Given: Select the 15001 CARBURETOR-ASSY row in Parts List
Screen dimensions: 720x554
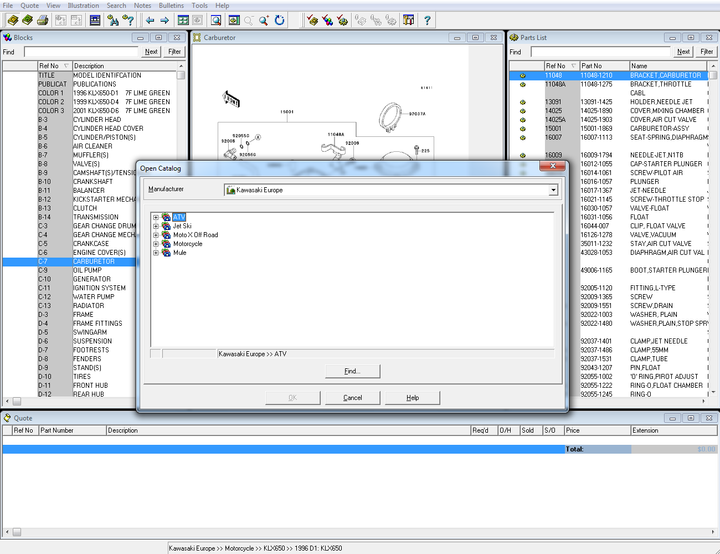Looking at the screenshot, I should coord(609,129).
